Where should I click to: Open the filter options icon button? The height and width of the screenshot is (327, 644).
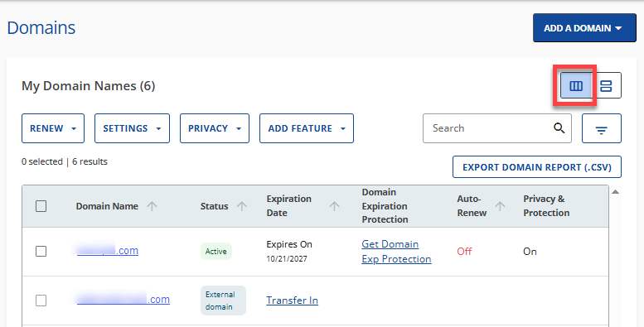tap(601, 128)
